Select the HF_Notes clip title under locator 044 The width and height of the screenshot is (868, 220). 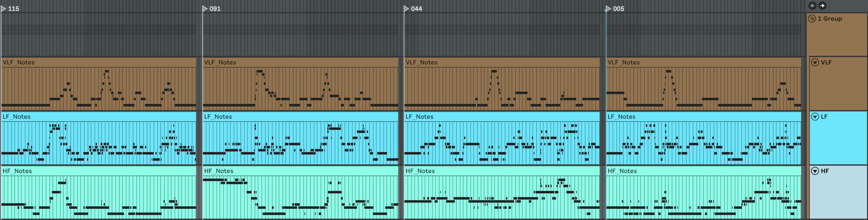pyautogui.click(x=420, y=171)
